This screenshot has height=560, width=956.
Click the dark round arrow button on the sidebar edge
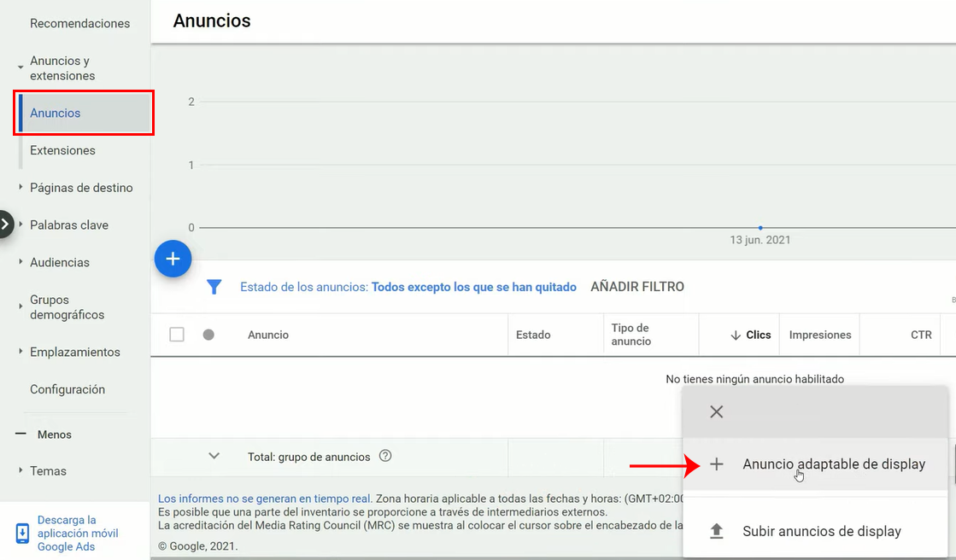point(5,225)
